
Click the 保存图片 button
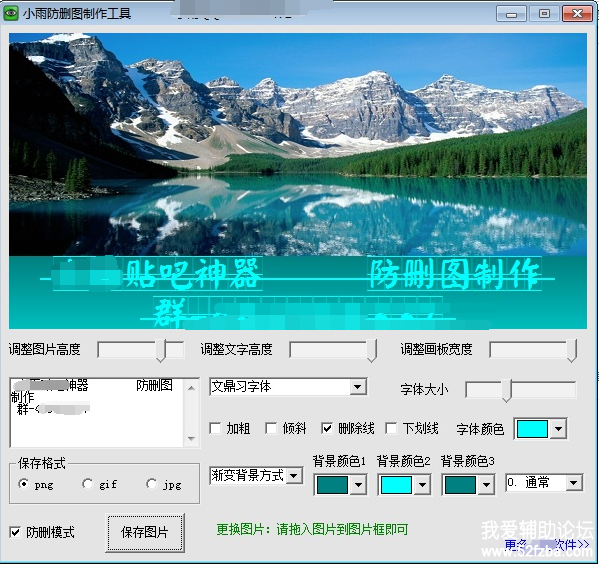[x=145, y=532]
